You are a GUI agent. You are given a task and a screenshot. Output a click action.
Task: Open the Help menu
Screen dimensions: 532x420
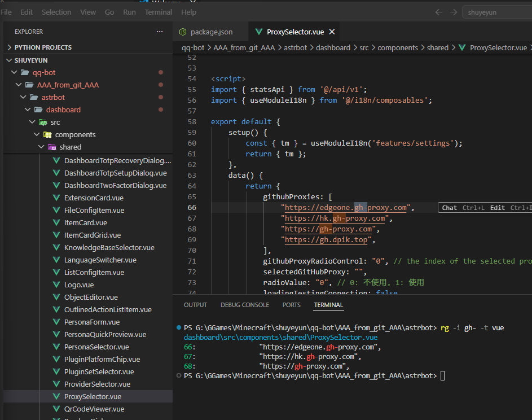click(x=188, y=12)
